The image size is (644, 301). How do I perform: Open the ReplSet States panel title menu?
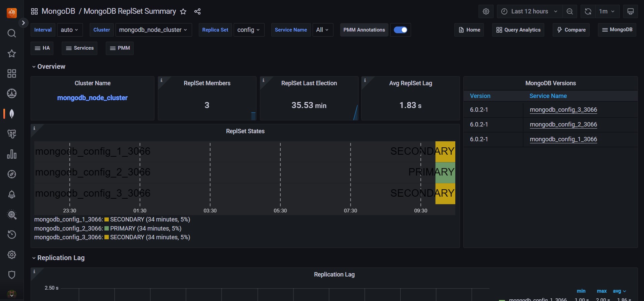click(x=245, y=131)
